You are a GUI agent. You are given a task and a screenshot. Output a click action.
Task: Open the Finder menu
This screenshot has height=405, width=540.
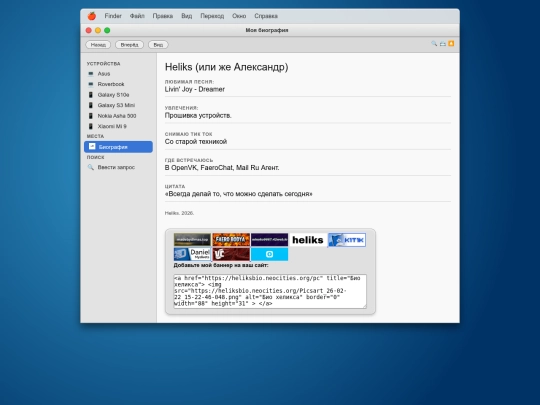point(113,16)
